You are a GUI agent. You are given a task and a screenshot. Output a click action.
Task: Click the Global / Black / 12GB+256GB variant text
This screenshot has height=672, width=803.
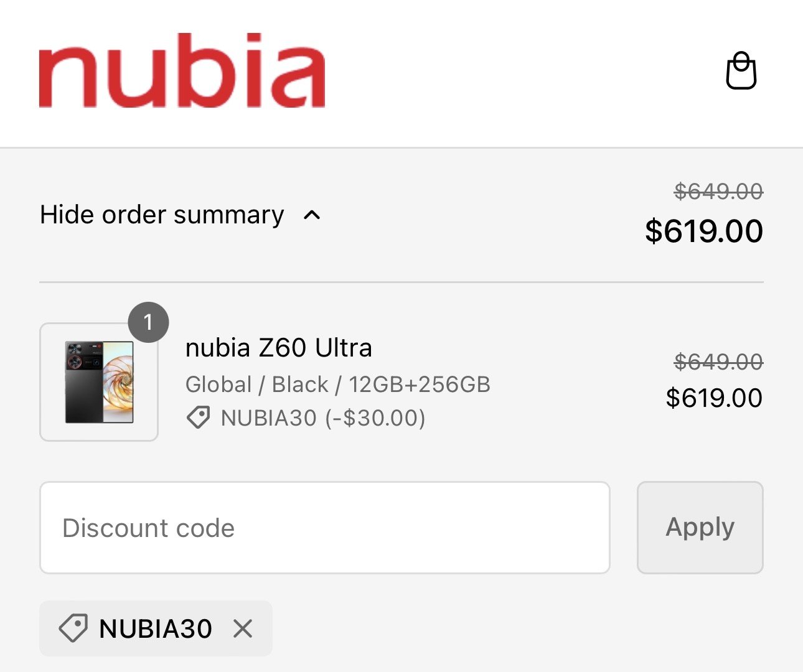pyautogui.click(x=337, y=385)
